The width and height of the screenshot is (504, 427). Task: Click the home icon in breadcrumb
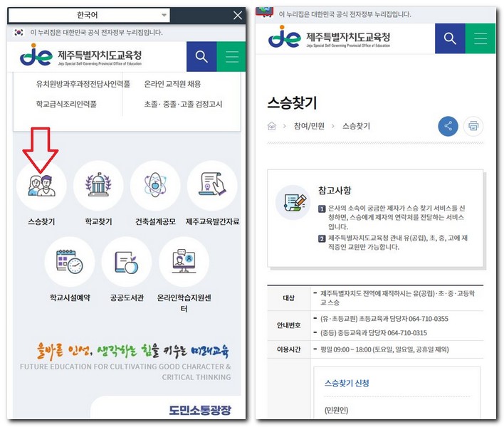tap(272, 126)
